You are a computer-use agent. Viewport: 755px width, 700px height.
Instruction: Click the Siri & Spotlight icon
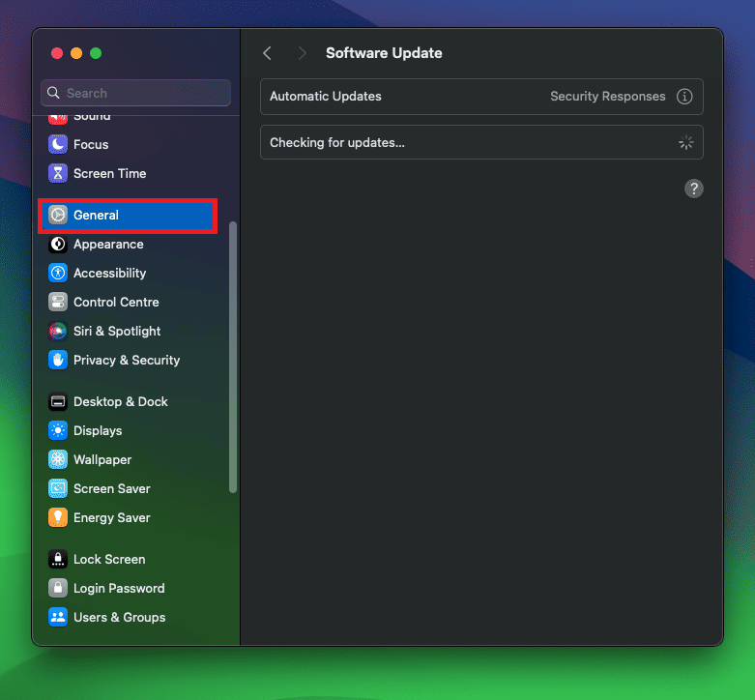point(58,332)
